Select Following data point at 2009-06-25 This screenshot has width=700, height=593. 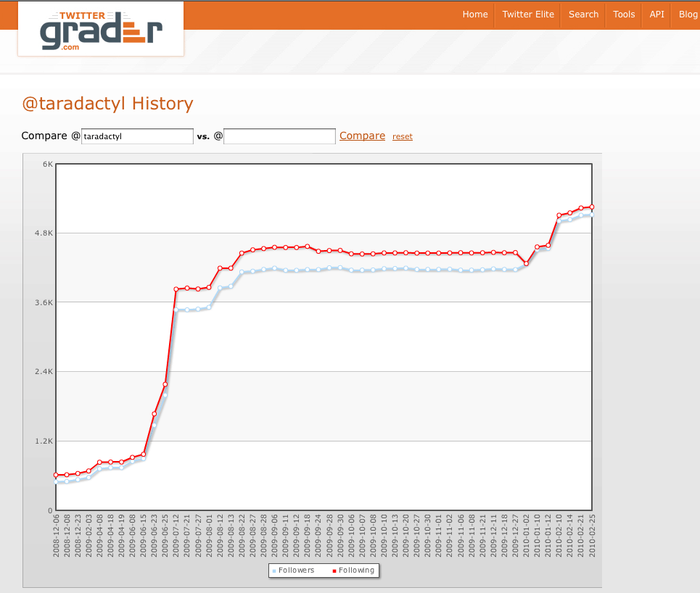(x=165, y=384)
